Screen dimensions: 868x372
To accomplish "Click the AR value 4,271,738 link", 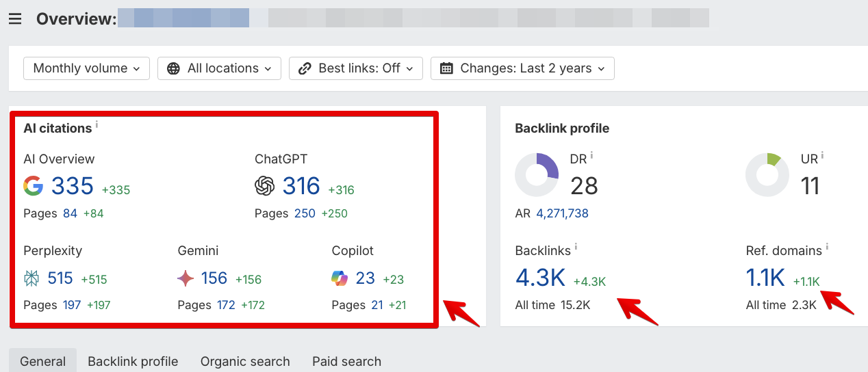I will 562,213.
